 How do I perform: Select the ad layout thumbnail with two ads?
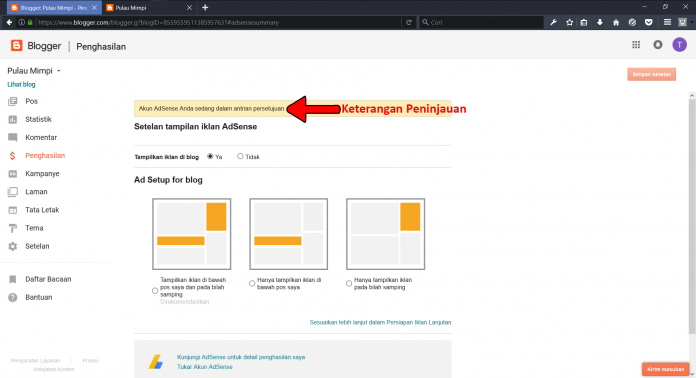192,234
